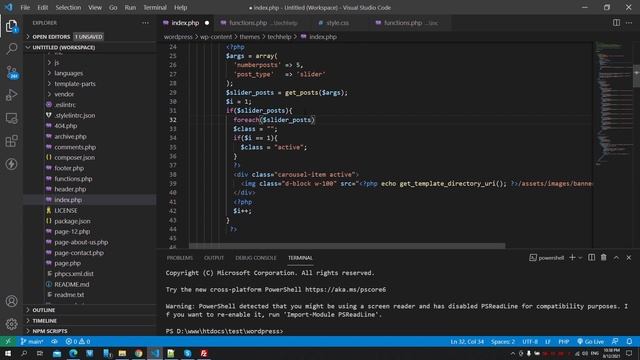Viewport: 640px width, 360px height.
Task: Open FileZilla from the taskbar
Action: click(204, 353)
